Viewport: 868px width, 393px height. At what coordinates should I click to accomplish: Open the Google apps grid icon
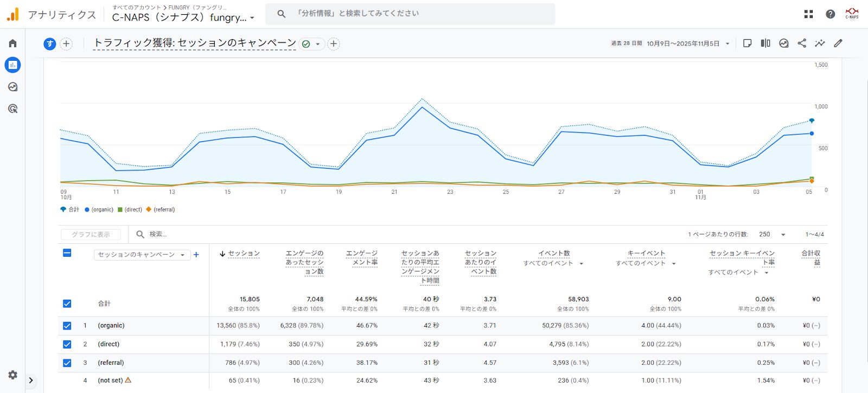pos(808,14)
